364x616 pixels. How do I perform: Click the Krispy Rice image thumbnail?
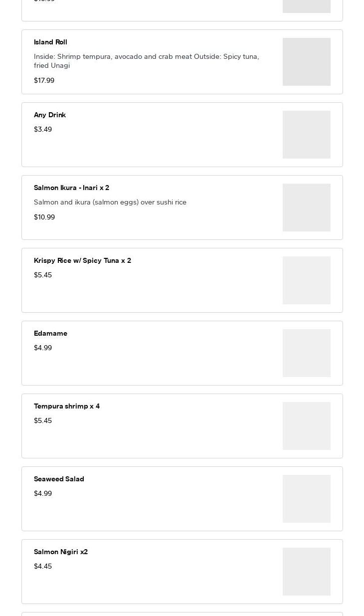[x=306, y=280]
